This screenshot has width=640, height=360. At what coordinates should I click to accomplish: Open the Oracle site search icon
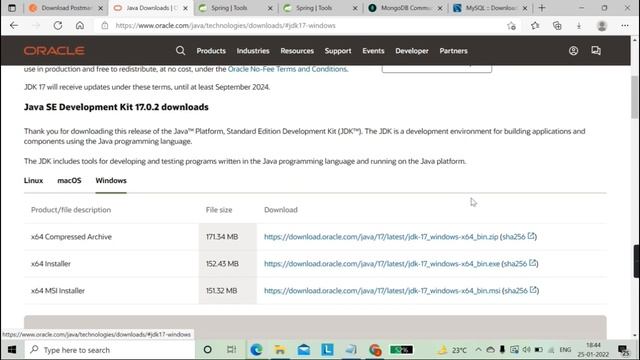click(180, 51)
